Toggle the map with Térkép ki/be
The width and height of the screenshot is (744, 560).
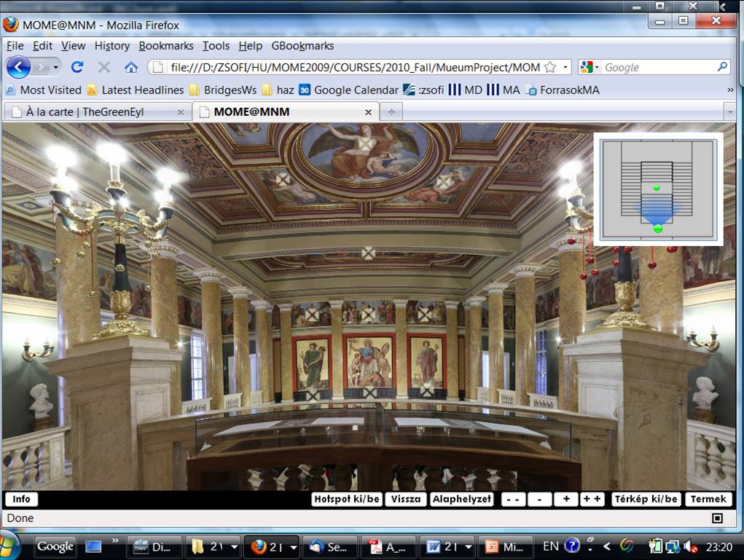[x=646, y=500]
